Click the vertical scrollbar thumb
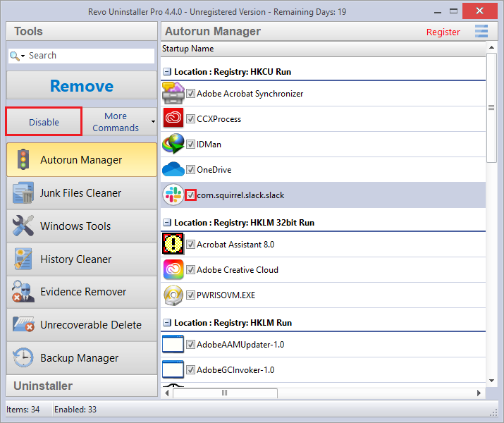The height and width of the screenshot is (423, 504). [x=491, y=108]
